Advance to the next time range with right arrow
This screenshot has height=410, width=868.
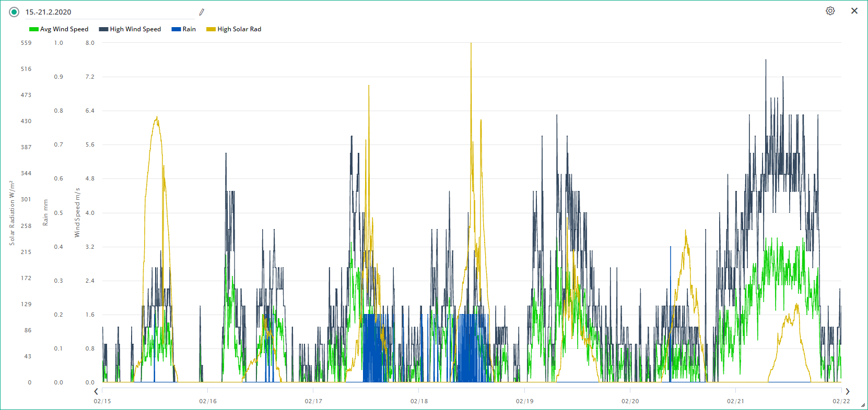click(x=847, y=391)
